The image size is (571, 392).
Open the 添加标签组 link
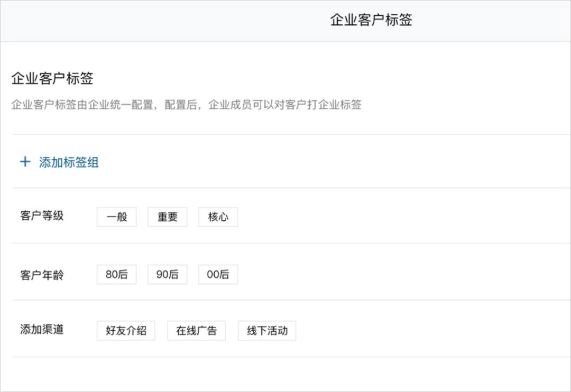[x=69, y=162]
